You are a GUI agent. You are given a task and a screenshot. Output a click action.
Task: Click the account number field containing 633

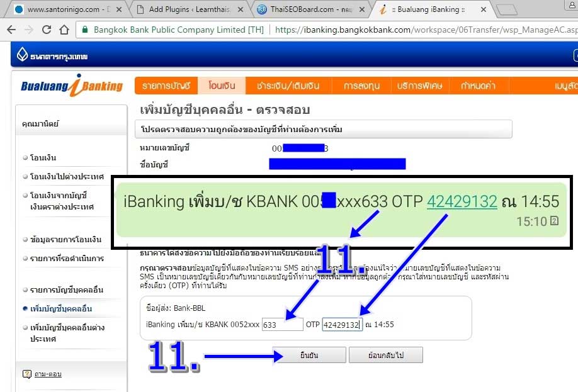(x=282, y=325)
